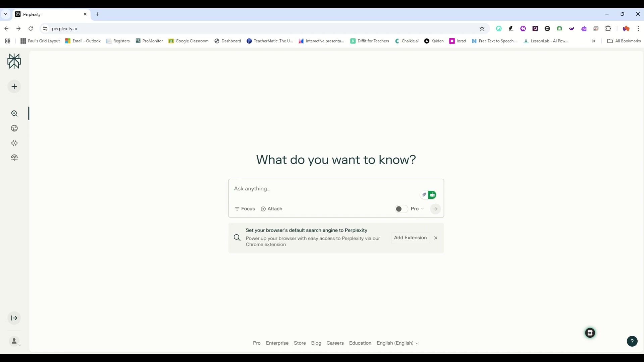Screen dimensions: 644x362
Task: Open Spaces sparkle icon in sidebar
Action: click(14, 143)
